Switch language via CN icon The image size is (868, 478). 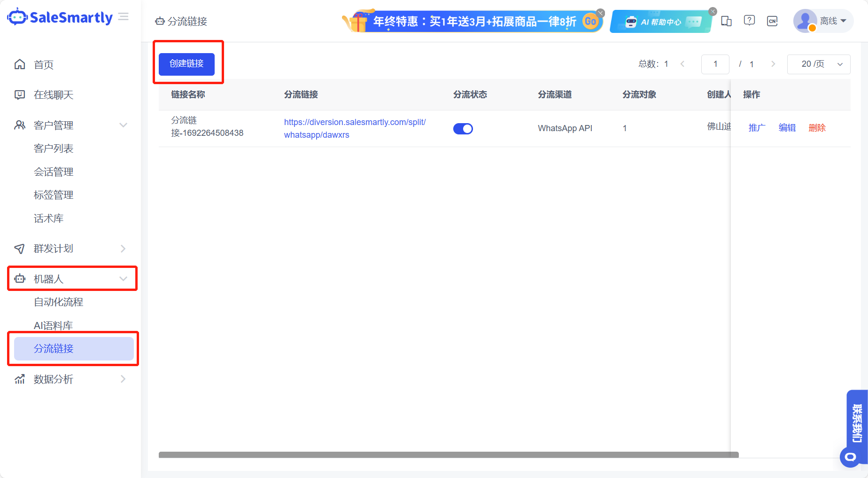[772, 21]
